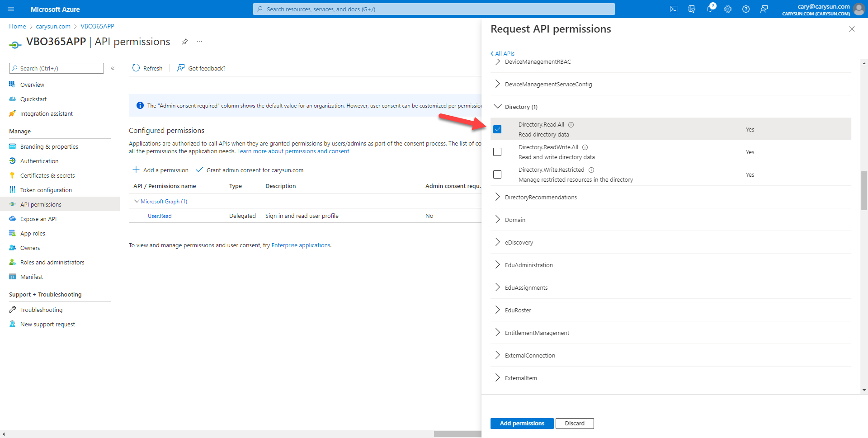Open the notifications bell
The height and width of the screenshot is (438, 868).
(x=710, y=9)
